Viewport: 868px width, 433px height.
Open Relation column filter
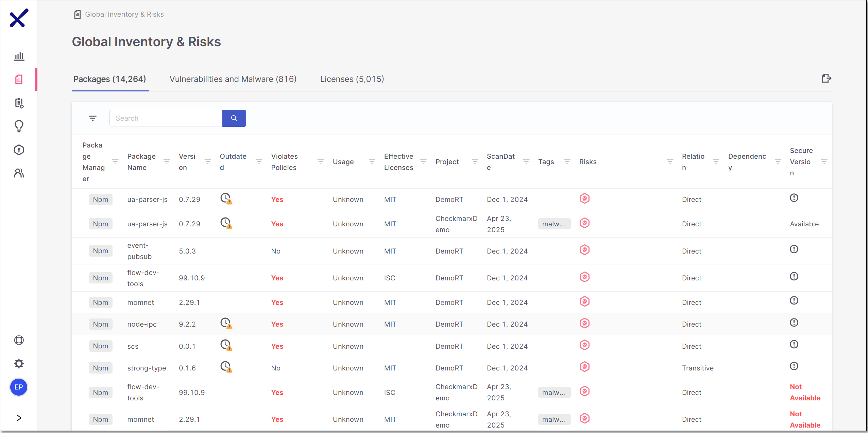(x=716, y=161)
